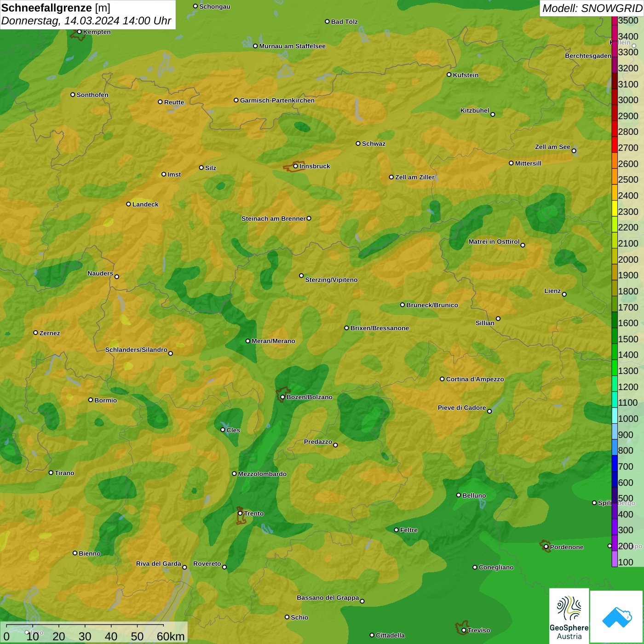
Task: Click the blue snow-app logo icon
Action: tap(617, 617)
